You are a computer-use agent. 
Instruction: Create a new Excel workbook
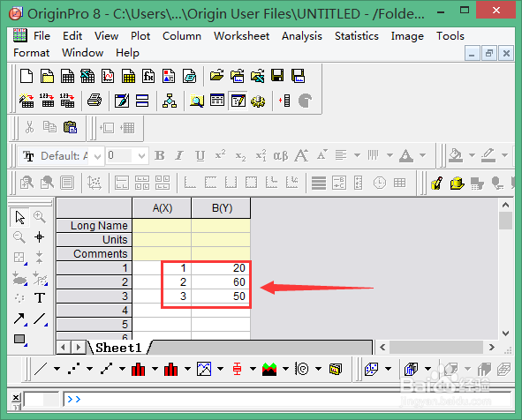click(x=87, y=76)
